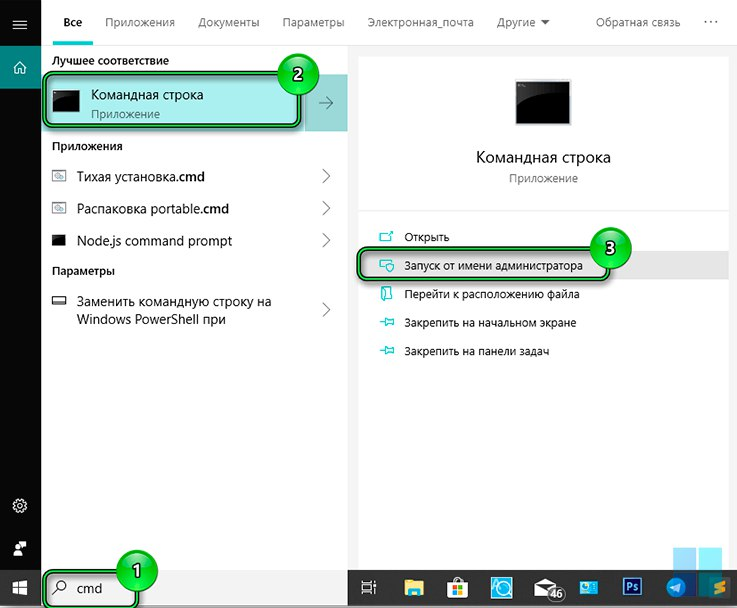Switch to the Приложения tab
Screen dimensions: 737x608
coord(138,22)
